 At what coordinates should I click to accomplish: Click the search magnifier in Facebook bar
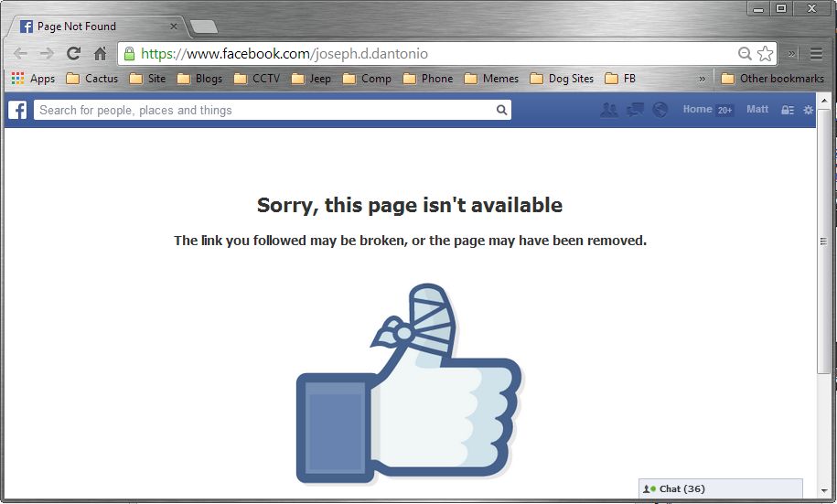tap(501, 110)
